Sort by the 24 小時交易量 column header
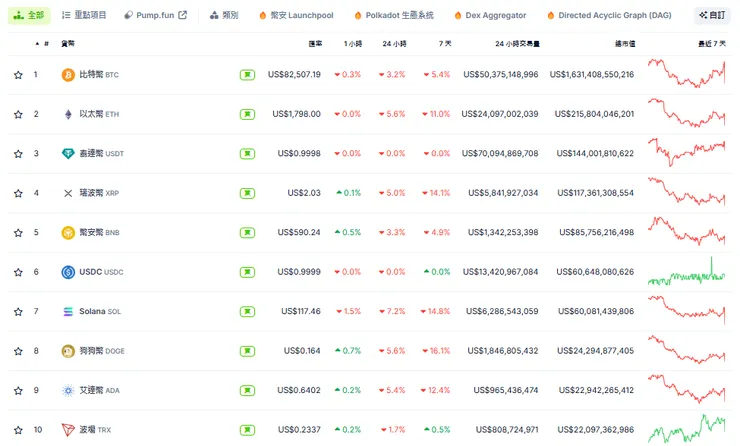740x446 pixels. 517,44
